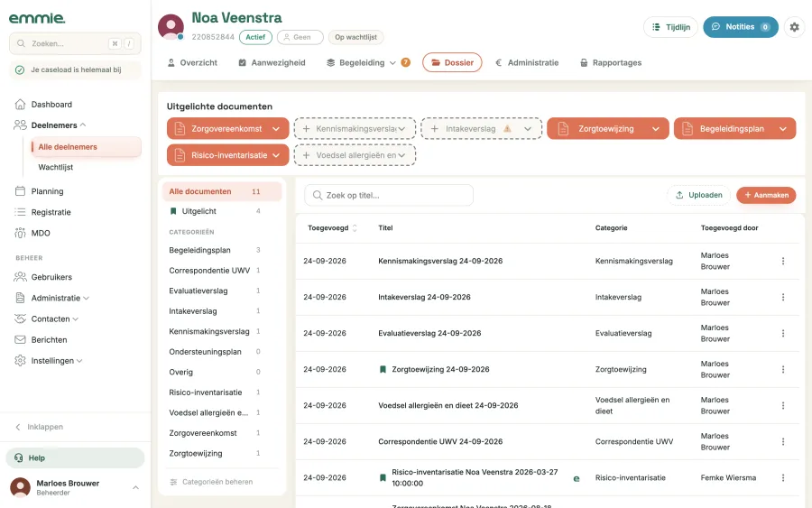This screenshot has width=812, height=508.
Task: Expand Begeleidingsplan featured document dropdown
Action: click(782, 128)
